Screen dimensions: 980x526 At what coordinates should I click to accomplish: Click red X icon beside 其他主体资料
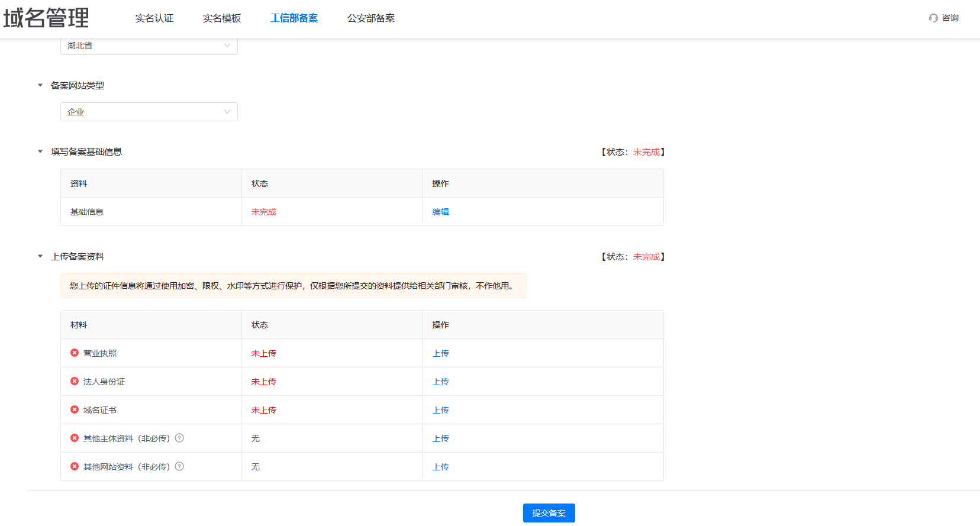pyautogui.click(x=75, y=438)
